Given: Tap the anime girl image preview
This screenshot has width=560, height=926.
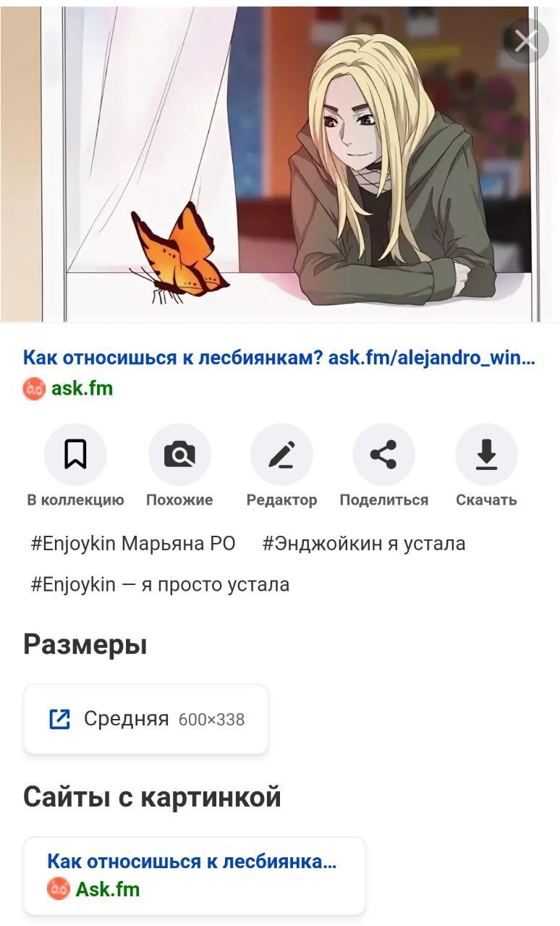Looking at the screenshot, I should coord(280,163).
